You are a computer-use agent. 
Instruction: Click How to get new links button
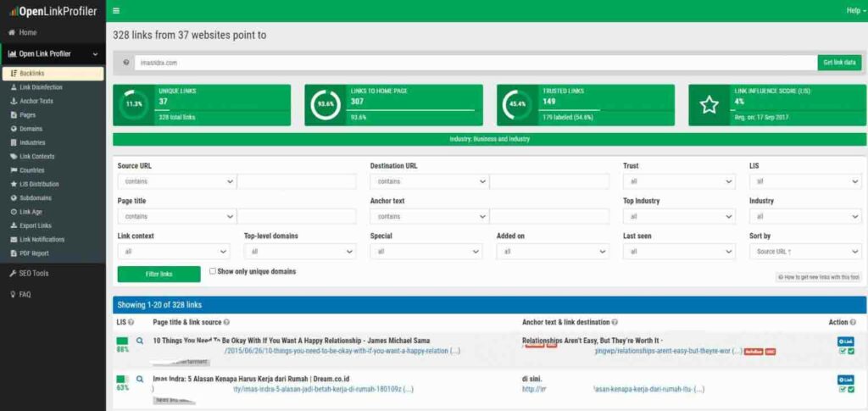(818, 277)
